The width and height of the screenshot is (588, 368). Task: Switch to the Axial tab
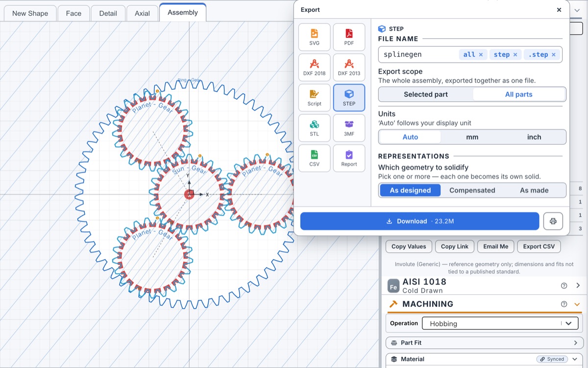(x=142, y=13)
